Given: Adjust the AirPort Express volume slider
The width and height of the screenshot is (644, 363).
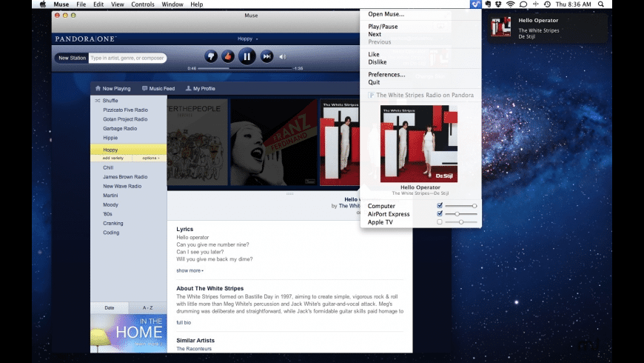Looking at the screenshot, I should [x=461, y=214].
